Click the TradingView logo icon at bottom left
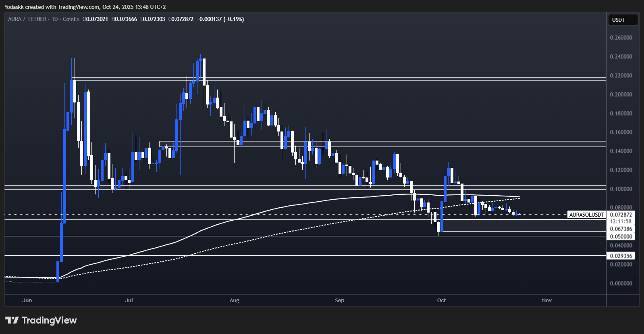Image resolution: width=644 pixels, height=334 pixels. tap(12, 320)
